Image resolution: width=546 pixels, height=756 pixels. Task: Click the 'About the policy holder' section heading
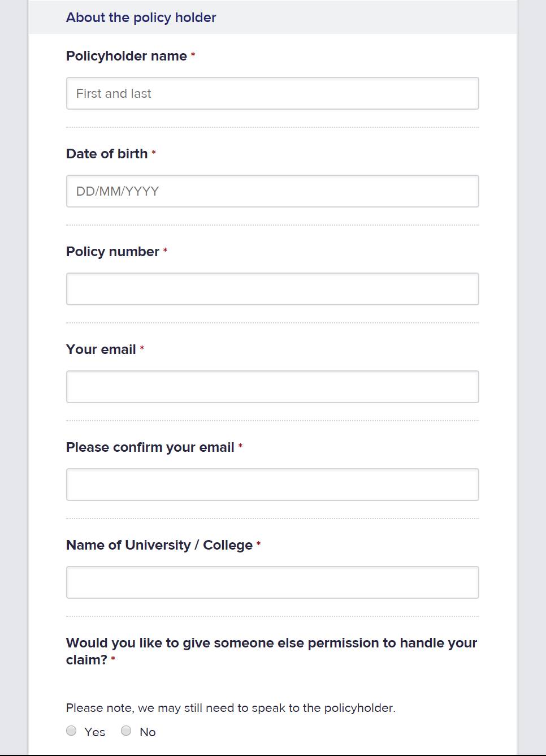point(141,18)
